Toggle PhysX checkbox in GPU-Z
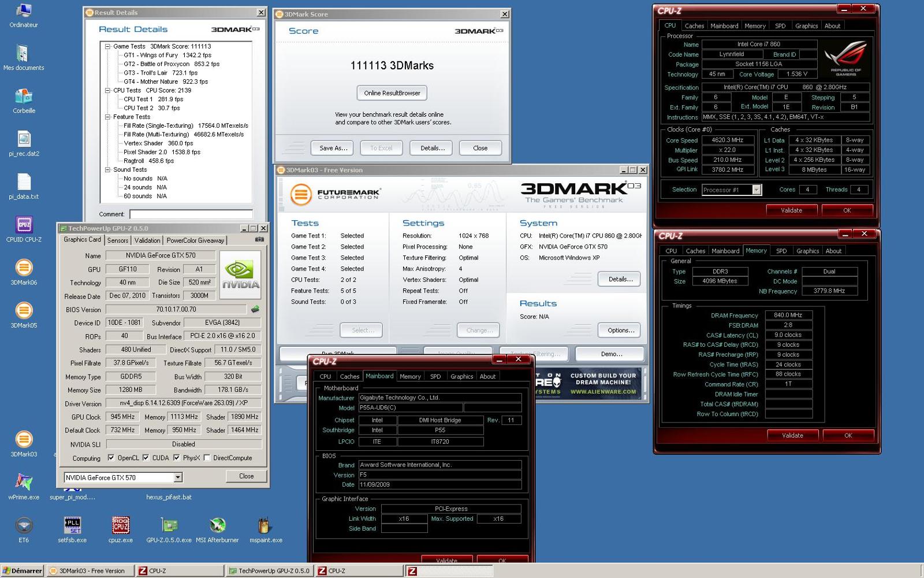Image resolution: width=924 pixels, height=578 pixels. click(176, 458)
